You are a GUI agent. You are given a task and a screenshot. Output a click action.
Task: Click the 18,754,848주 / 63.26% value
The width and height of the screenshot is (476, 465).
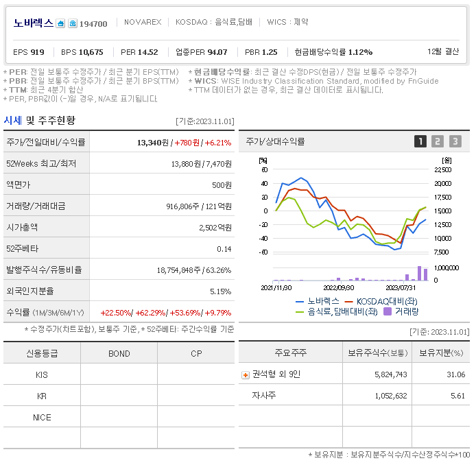(194, 270)
